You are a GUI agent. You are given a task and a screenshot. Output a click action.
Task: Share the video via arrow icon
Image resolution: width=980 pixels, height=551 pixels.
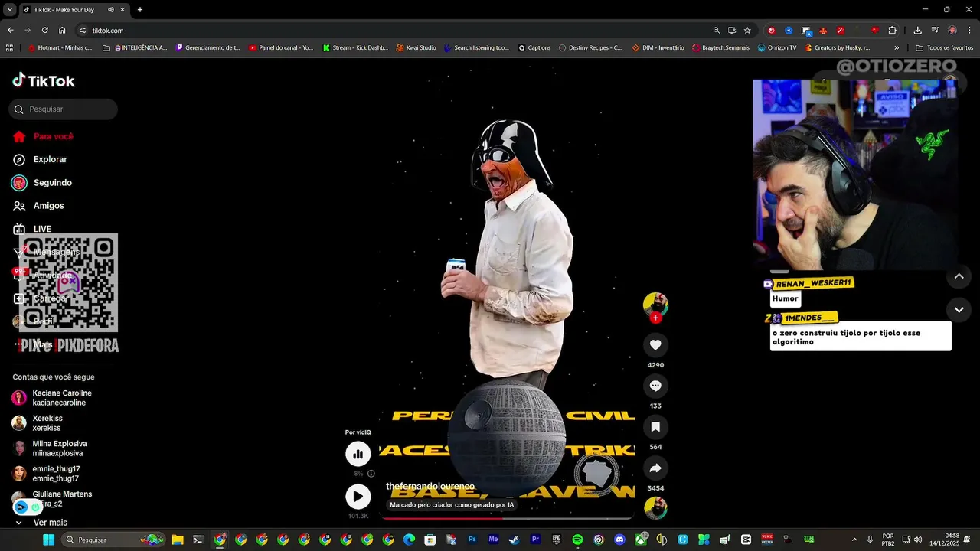pos(655,468)
